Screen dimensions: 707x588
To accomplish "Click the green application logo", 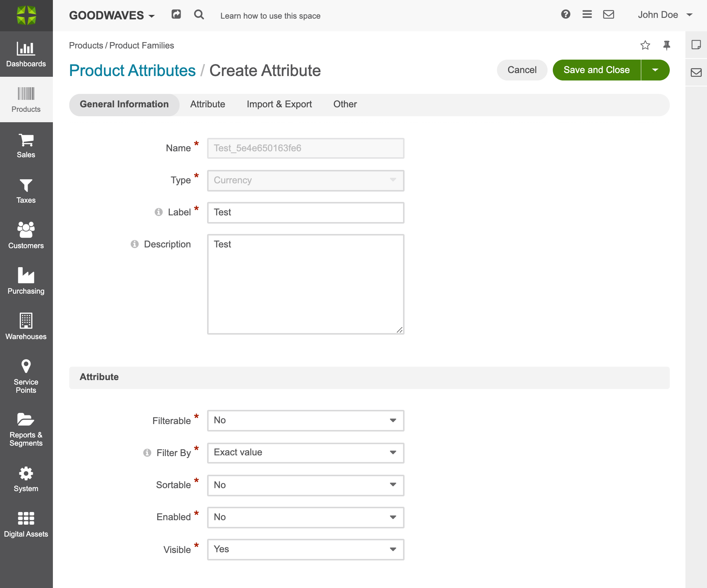I will point(26,15).
